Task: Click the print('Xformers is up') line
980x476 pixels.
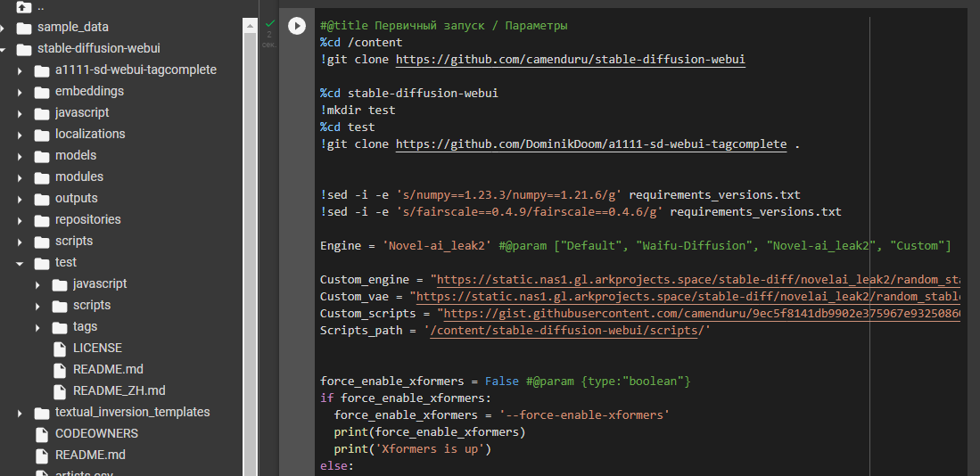Action: [413, 449]
